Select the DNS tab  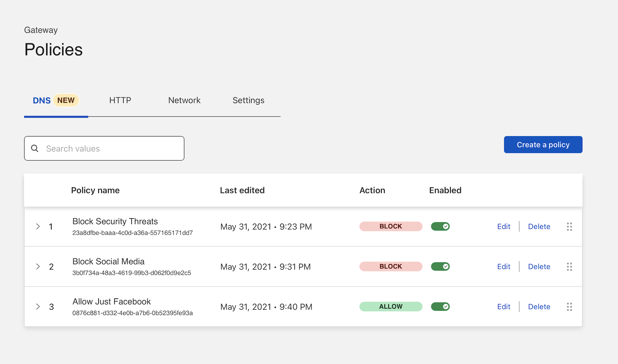tap(42, 101)
